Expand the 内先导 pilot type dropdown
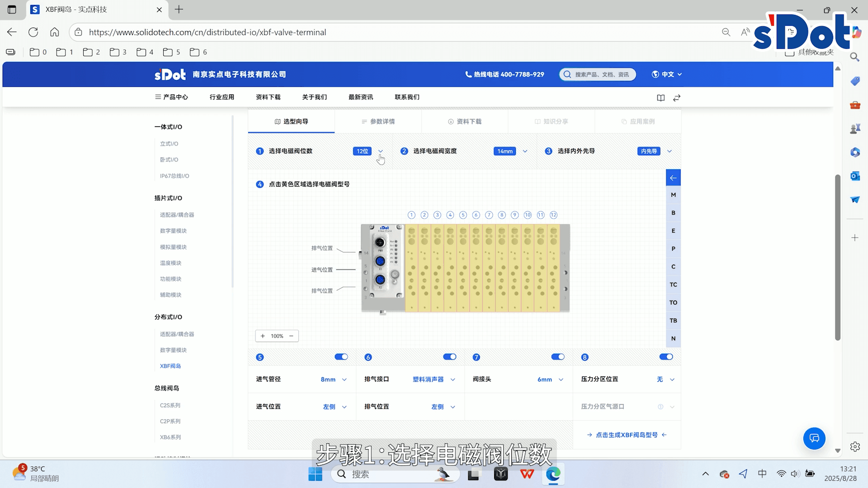The width and height of the screenshot is (868, 488). [670, 151]
